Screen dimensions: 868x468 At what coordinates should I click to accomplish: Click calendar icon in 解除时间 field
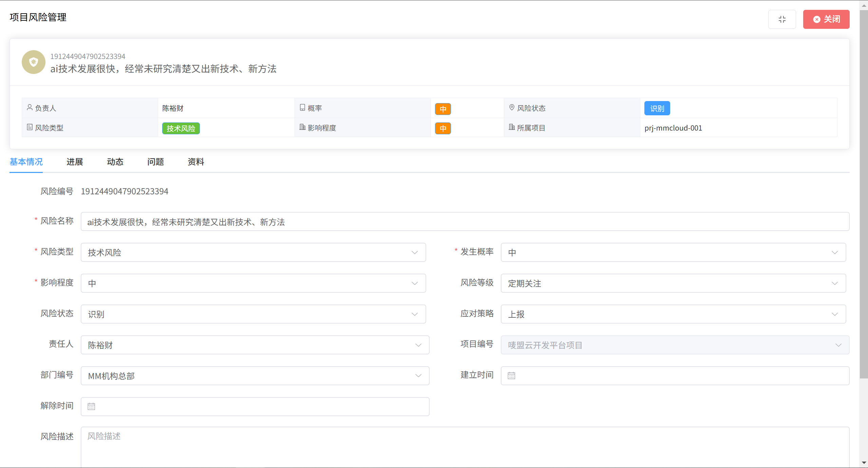(x=91, y=407)
